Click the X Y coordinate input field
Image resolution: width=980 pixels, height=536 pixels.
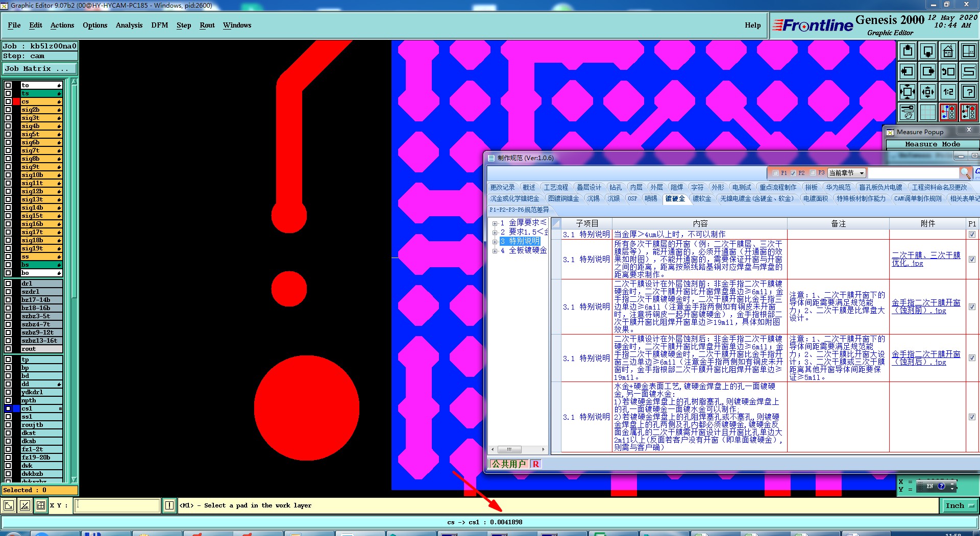tap(117, 505)
